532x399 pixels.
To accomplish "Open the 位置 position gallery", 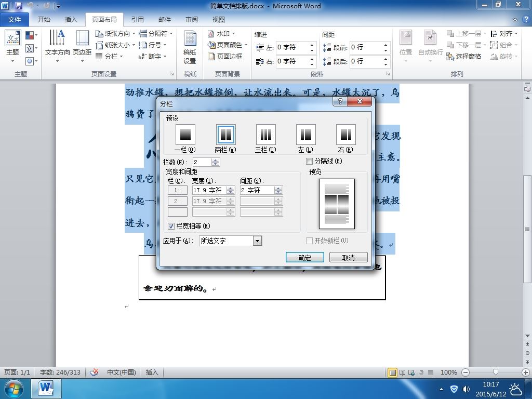I will point(406,47).
